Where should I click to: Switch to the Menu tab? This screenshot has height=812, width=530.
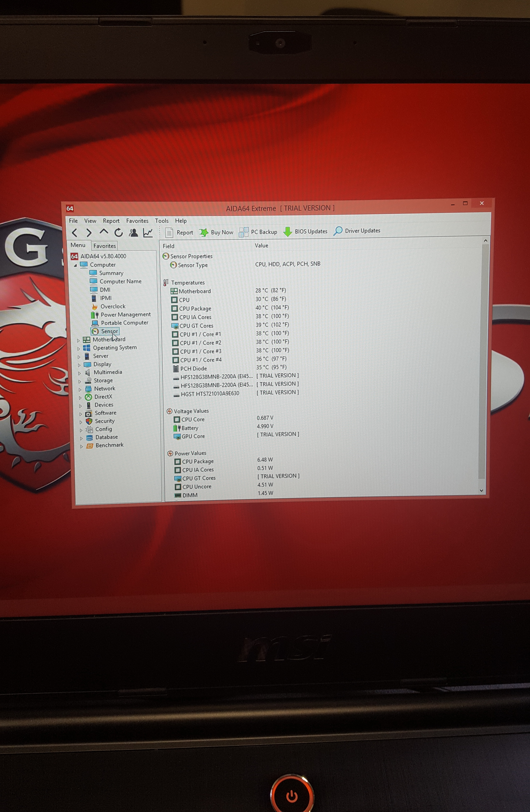click(x=78, y=245)
